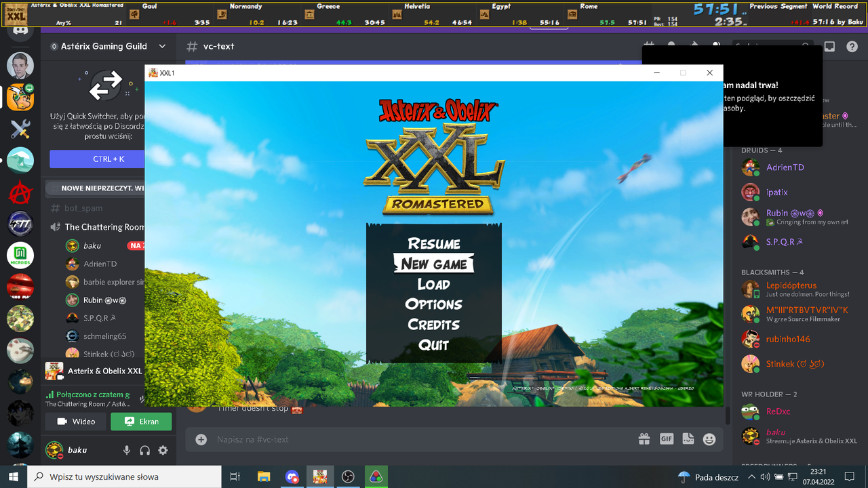The image size is (868, 488).
Task: Turn on camera with Wideo button
Action: (75, 422)
